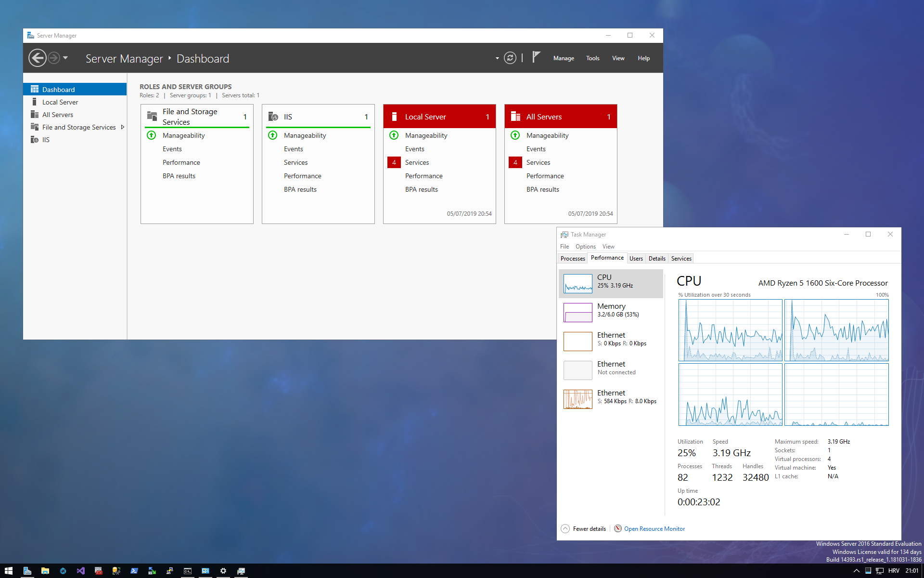Click the red 4 Services badge in All Servers tile
This screenshot has height=578, width=924.
point(515,162)
